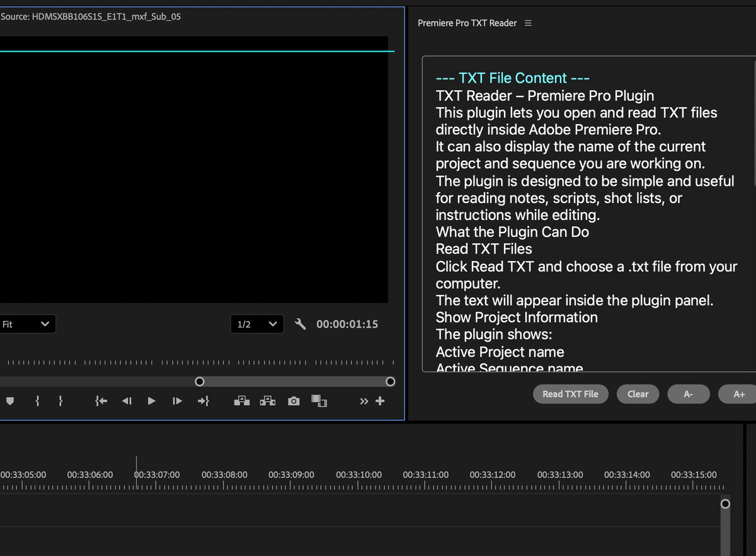Click the 'What the Plugin Can Do' line

point(512,232)
